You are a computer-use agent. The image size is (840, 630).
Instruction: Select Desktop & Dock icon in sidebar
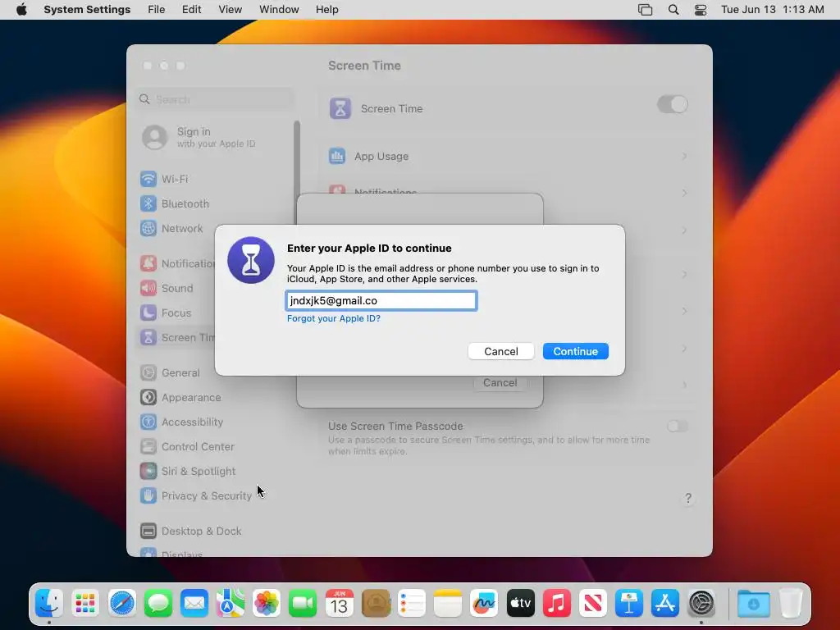coord(148,532)
